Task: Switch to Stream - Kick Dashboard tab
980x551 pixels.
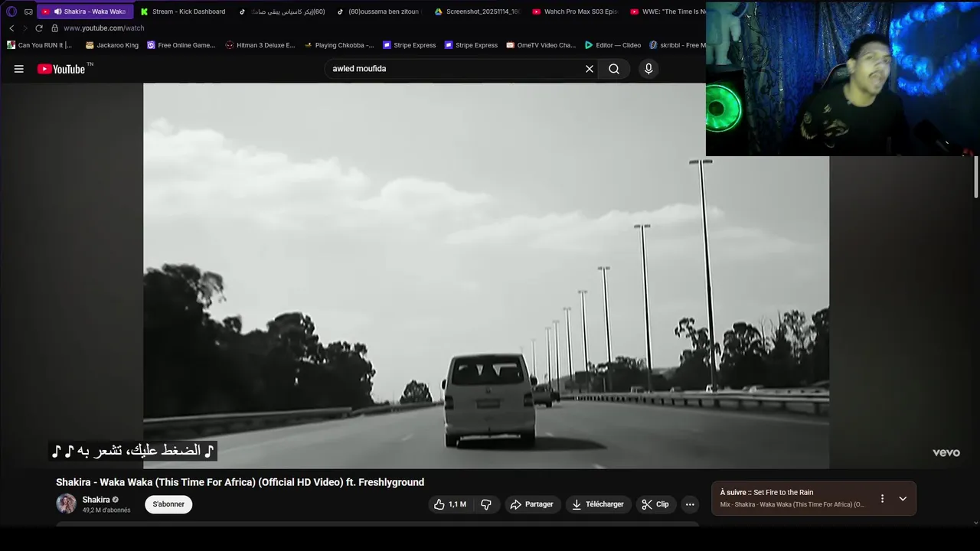Action: click(x=184, y=11)
